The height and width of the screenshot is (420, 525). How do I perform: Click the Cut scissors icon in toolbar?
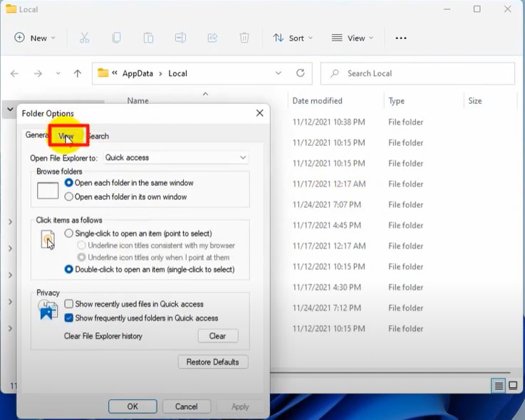(x=84, y=38)
